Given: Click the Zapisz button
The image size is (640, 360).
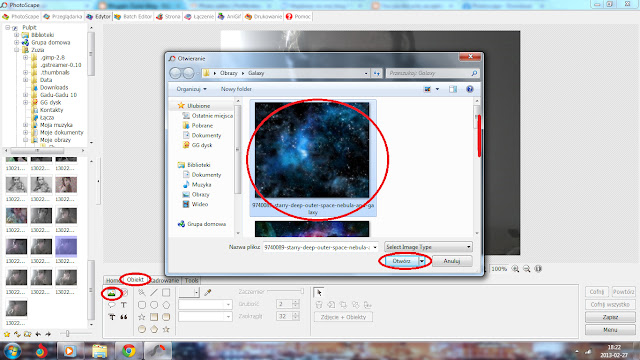Looking at the screenshot, I should coord(610,317).
